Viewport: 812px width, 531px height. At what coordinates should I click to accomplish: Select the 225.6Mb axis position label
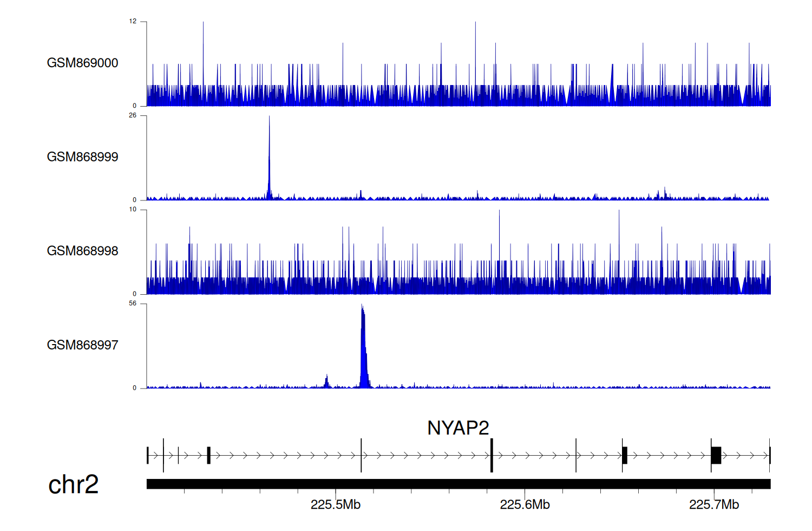coord(525,505)
